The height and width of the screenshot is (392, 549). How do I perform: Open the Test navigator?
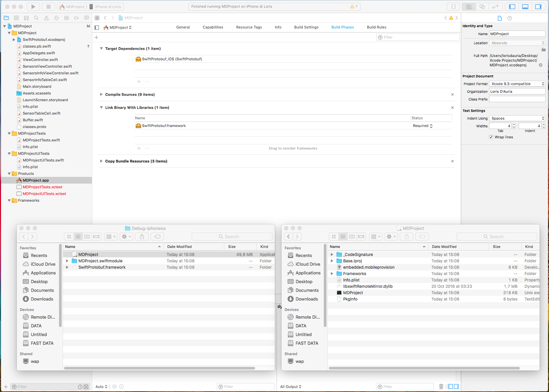pos(56,18)
